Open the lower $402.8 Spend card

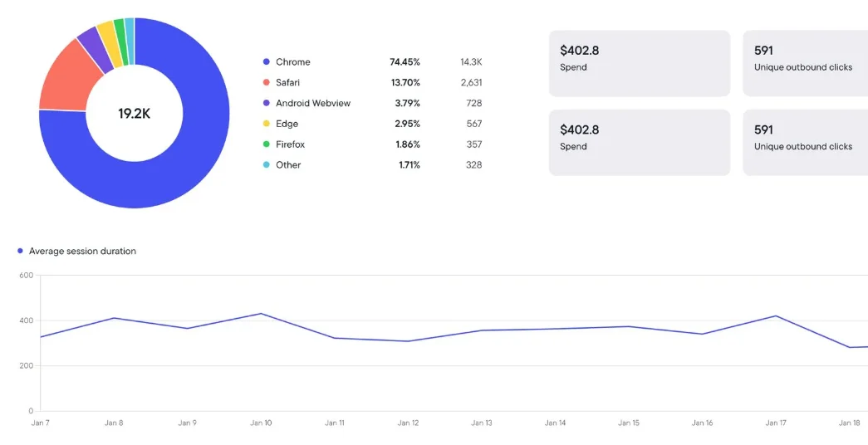[639, 142]
